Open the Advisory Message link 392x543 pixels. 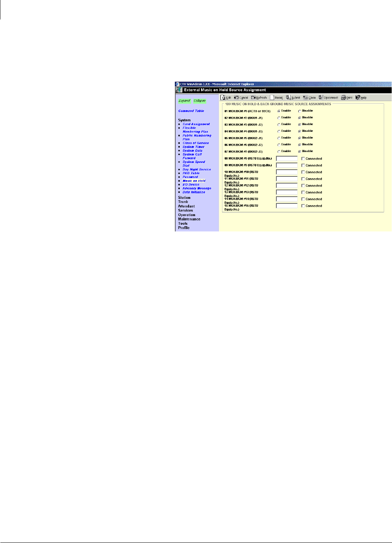[197, 188]
